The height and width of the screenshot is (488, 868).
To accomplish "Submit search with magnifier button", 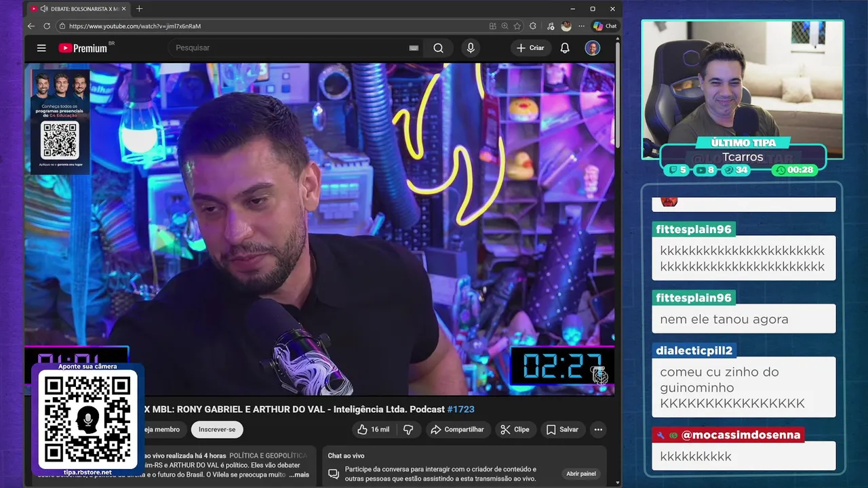I will [x=439, y=48].
